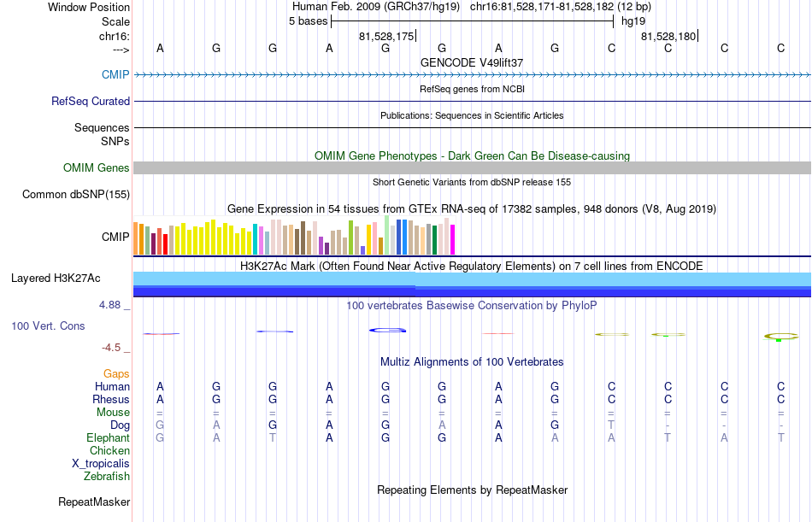The image size is (812, 522).
Task: Click the RepeatMasker track label
Action: 94,501
